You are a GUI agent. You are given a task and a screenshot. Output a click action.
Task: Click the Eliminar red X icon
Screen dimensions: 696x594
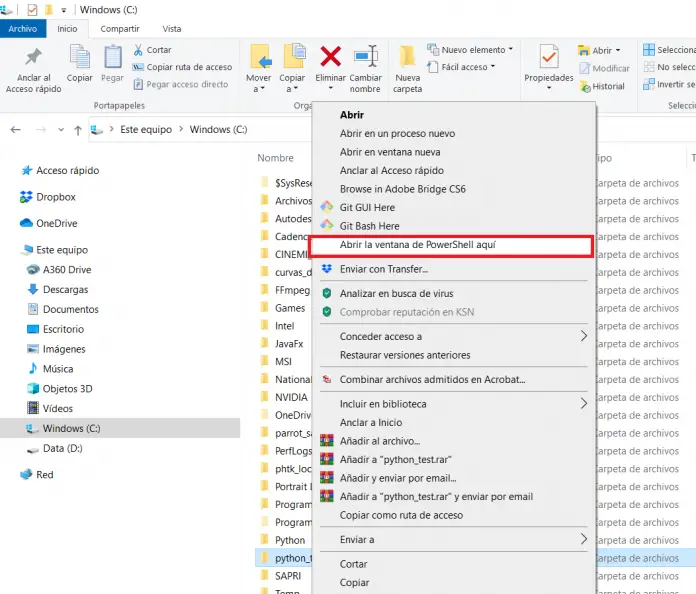(x=330, y=56)
